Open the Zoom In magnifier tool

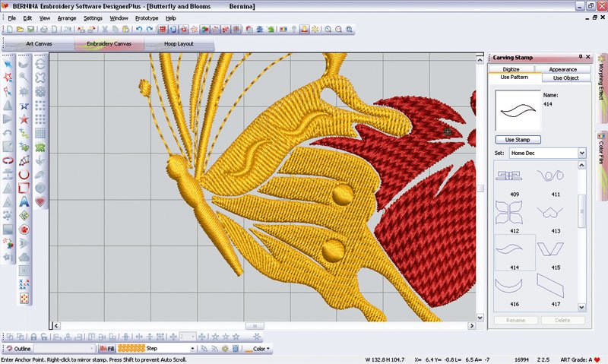tap(328, 30)
